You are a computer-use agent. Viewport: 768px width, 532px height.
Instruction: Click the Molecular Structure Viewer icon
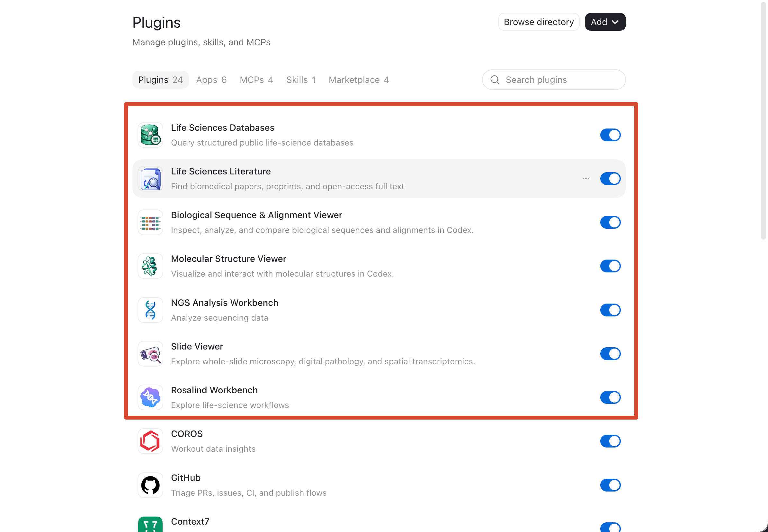tap(150, 266)
